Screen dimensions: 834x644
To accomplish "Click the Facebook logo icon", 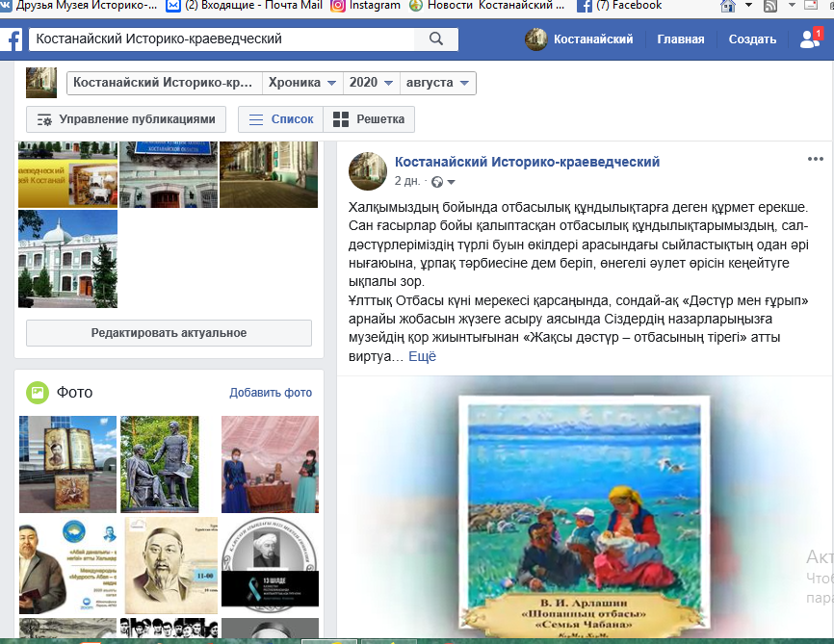I will [x=13, y=39].
